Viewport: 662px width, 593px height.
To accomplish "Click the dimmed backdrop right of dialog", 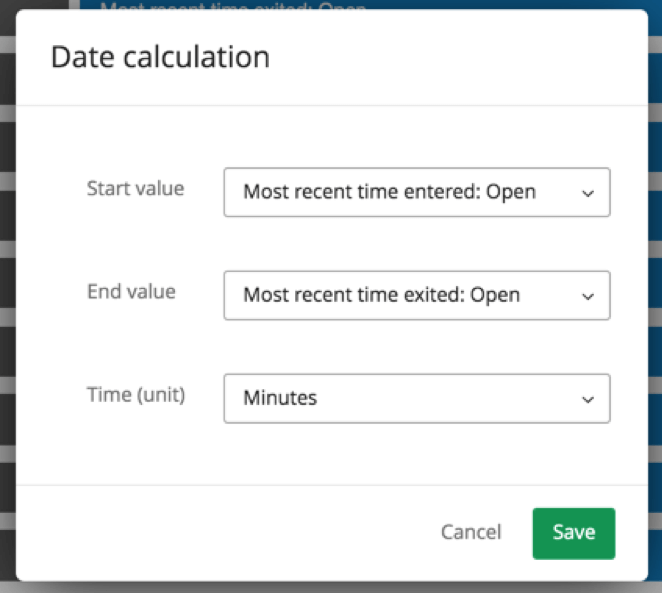I will click(655, 300).
